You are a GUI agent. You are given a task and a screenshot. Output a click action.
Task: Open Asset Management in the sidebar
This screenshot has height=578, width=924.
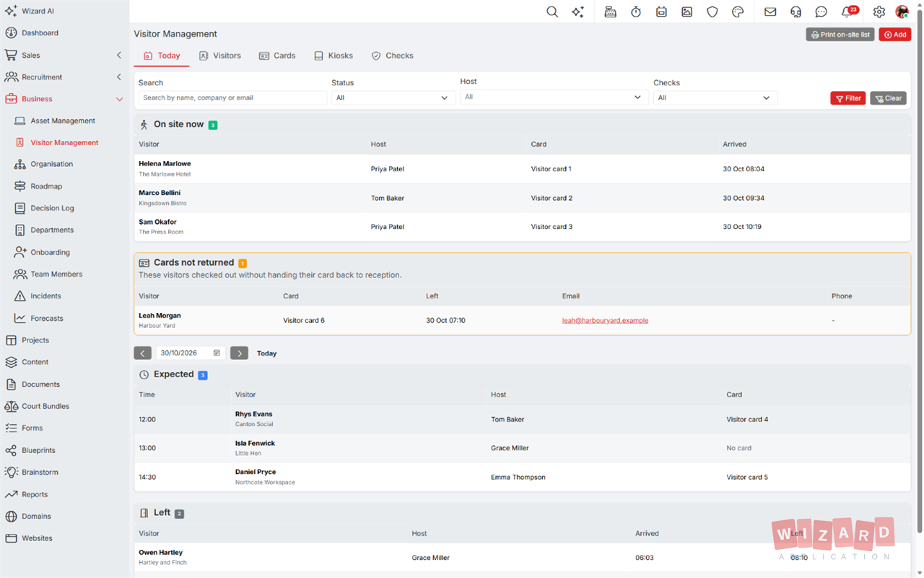pyautogui.click(x=63, y=121)
